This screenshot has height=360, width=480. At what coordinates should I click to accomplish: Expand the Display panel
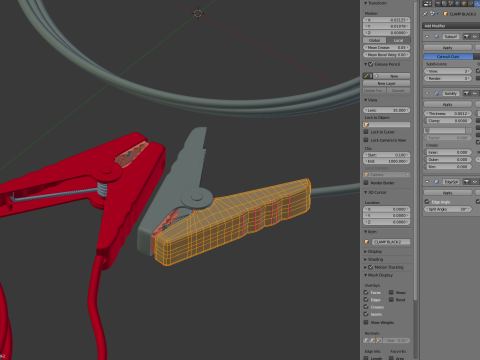[x=365, y=252]
